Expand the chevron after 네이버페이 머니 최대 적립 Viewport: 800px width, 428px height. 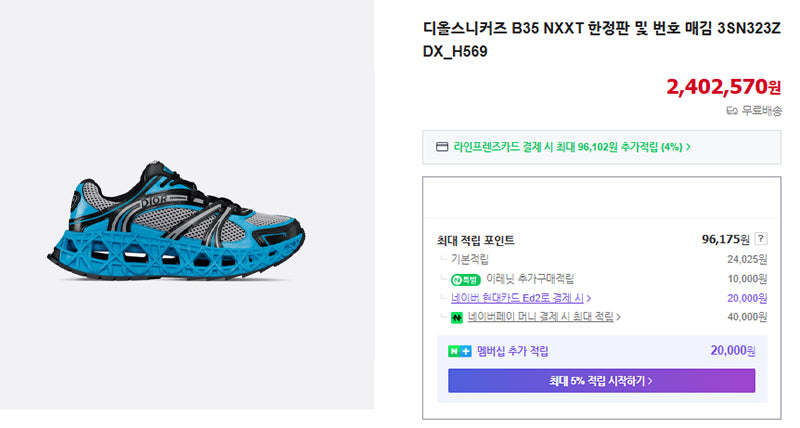tap(618, 317)
